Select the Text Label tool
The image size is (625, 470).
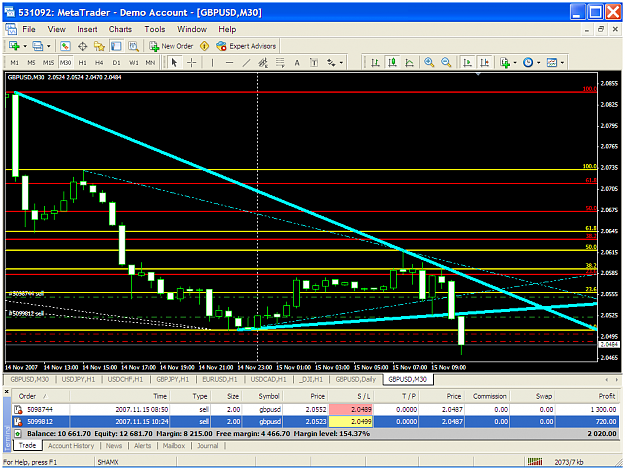(314, 63)
